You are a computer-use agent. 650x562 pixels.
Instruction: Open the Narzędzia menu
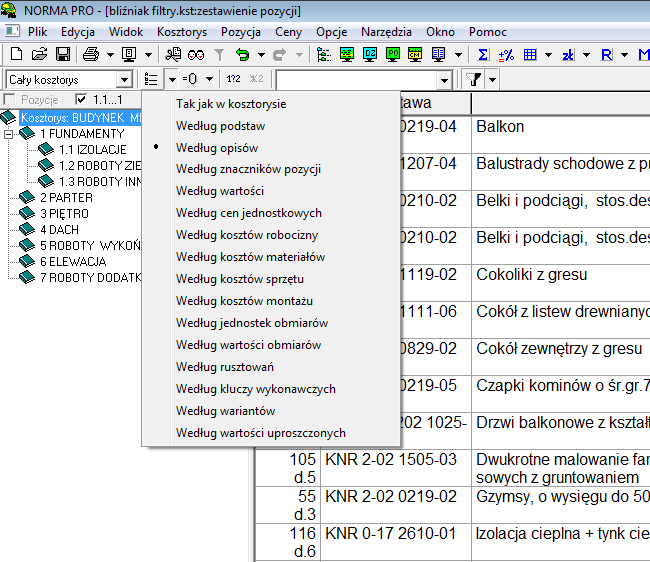point(386,31)
